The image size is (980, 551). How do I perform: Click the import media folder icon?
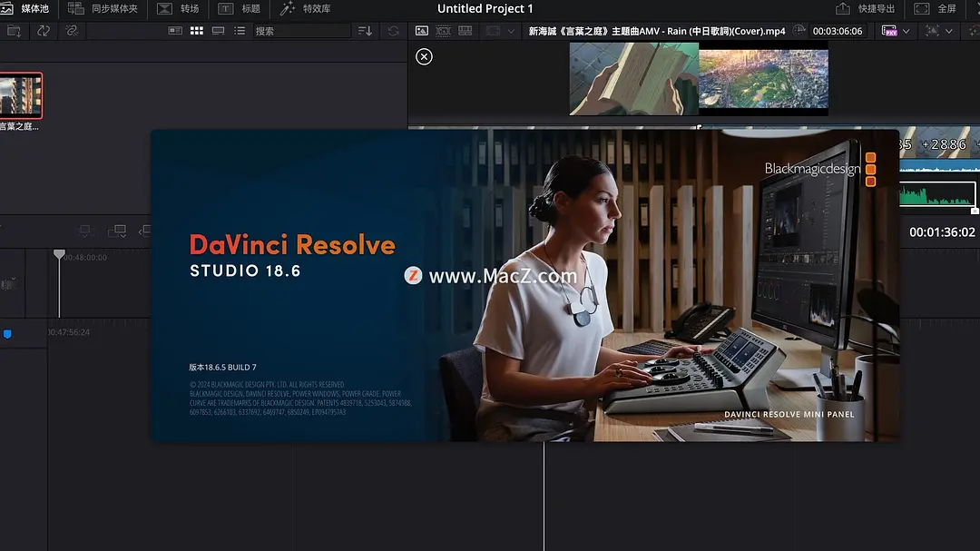(14, 31)
